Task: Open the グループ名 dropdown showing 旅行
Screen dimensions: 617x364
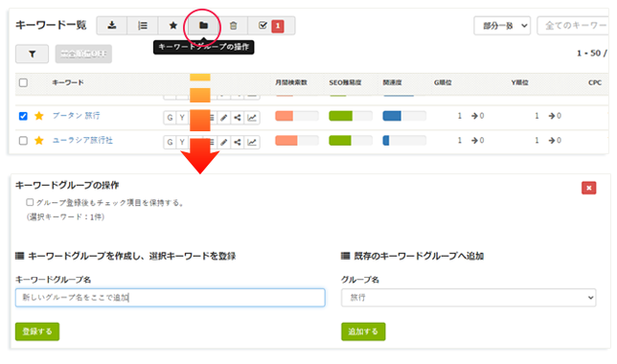Action: pyautogui.click(x=468, y=298)
